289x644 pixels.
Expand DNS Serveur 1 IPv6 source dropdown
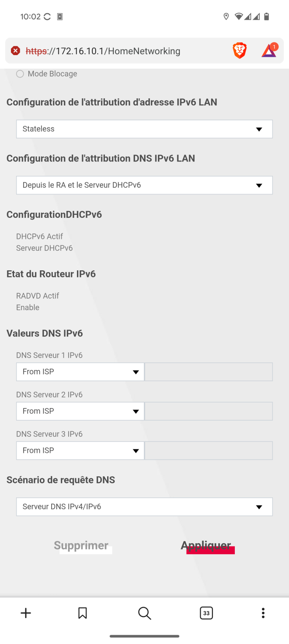click(80, 372)
